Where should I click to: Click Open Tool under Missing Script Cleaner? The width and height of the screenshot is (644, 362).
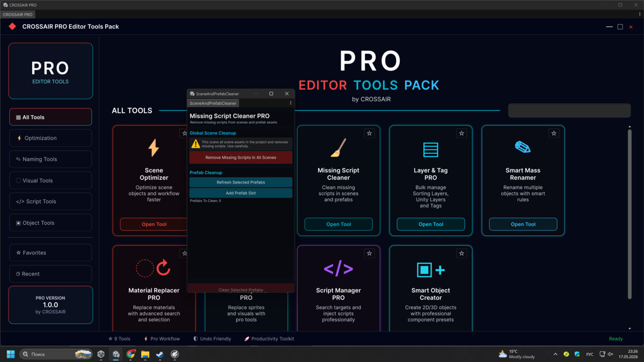coord(339,224)
